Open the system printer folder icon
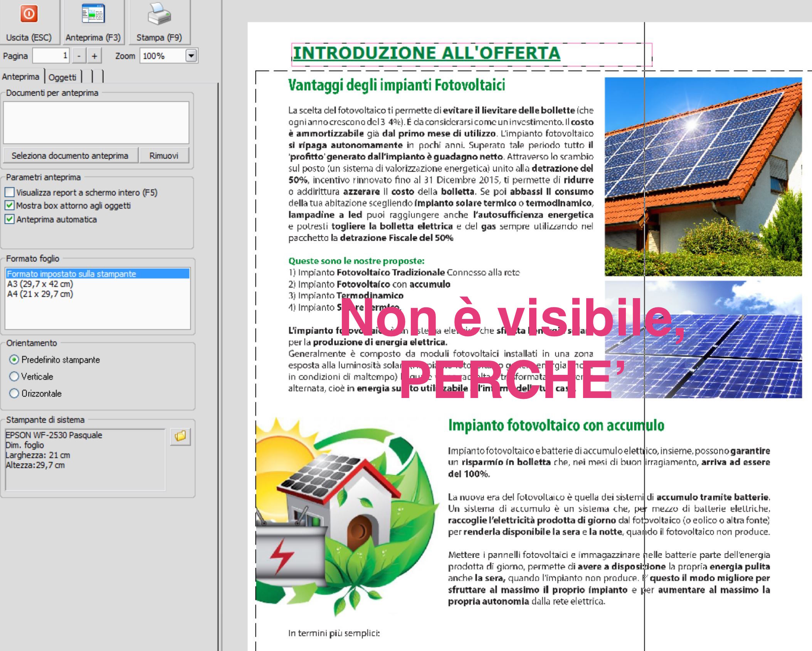 pyautogui.click(x=180, y=436)
